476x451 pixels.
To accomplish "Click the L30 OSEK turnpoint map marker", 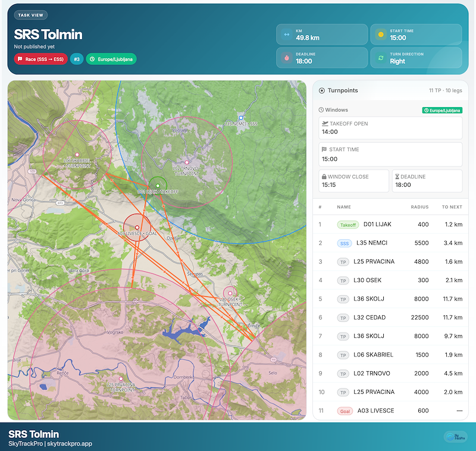I will coord(230,293).
